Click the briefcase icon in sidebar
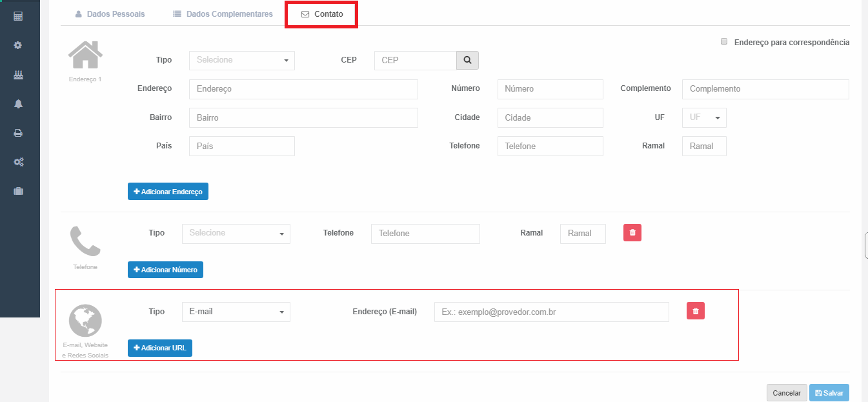The height and width of the screenshot is (402, 868). click(x=18, y=191)
